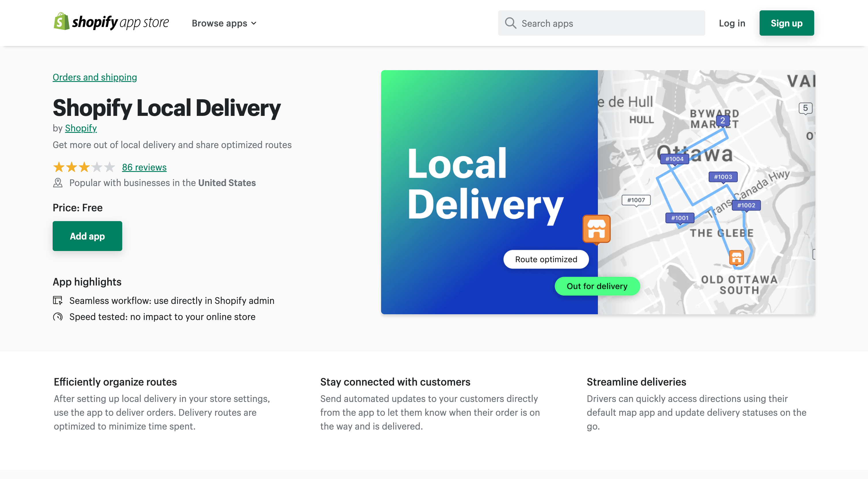The image size is (868, 479).
Task: Click the #1002 map marker
Action: (746, 206)
